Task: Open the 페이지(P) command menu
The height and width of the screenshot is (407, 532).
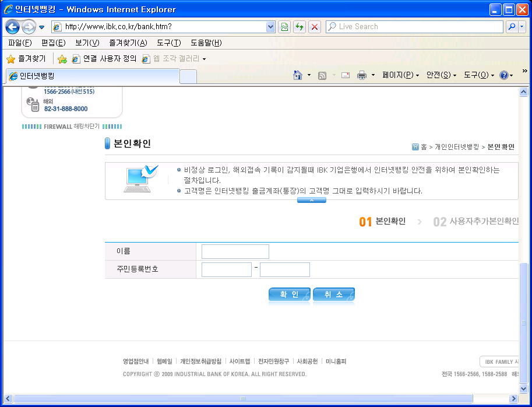Action: point(401,75)
